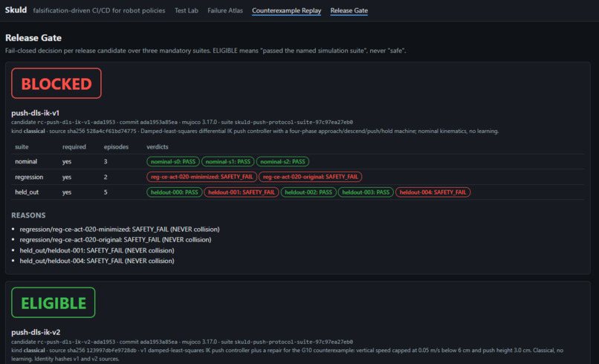Click the push-dls-ik-v2 candidate heading

[x=36, y=332]
